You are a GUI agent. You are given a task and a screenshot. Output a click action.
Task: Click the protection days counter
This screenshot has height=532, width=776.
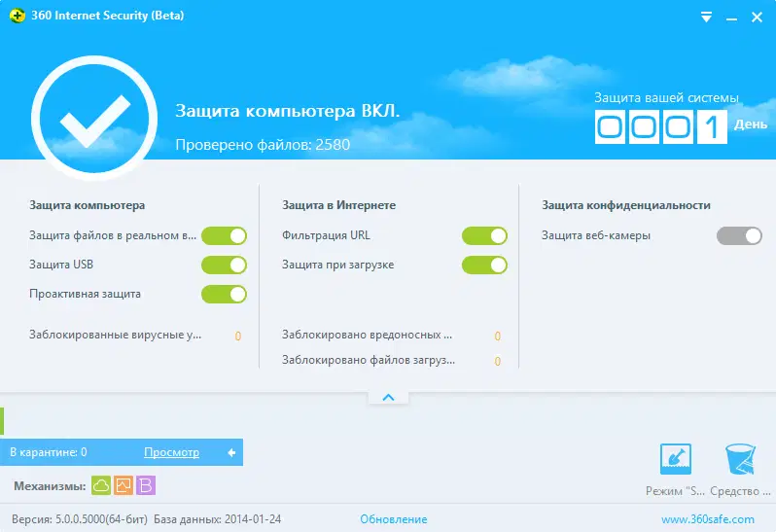(660, 127)
